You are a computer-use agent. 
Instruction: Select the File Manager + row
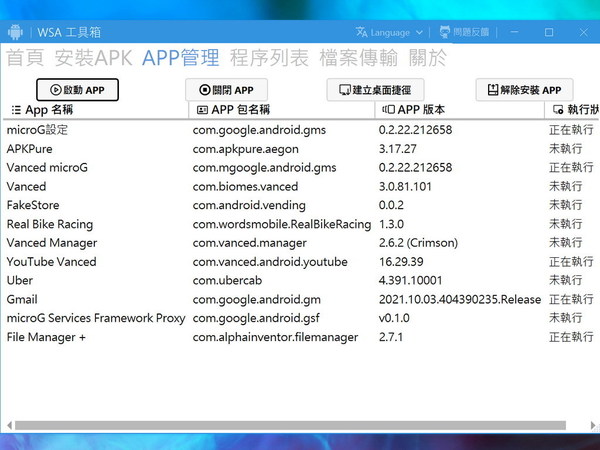coord(300,337)
